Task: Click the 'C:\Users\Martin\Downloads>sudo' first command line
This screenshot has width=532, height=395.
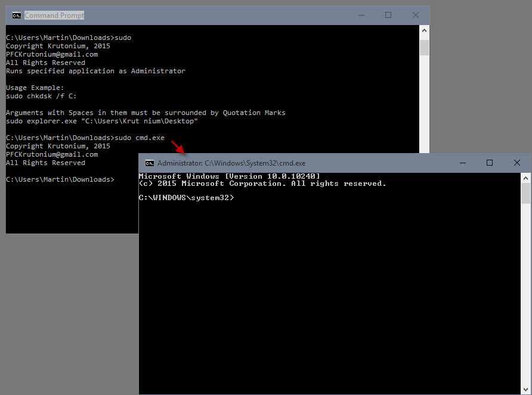Action: point(69,38)
